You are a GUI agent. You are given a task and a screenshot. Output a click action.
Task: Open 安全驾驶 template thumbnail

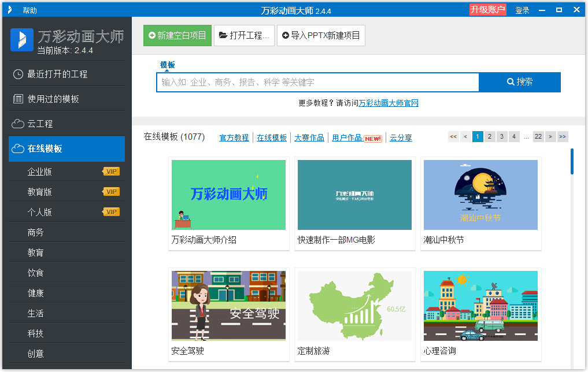click(229, 306)
